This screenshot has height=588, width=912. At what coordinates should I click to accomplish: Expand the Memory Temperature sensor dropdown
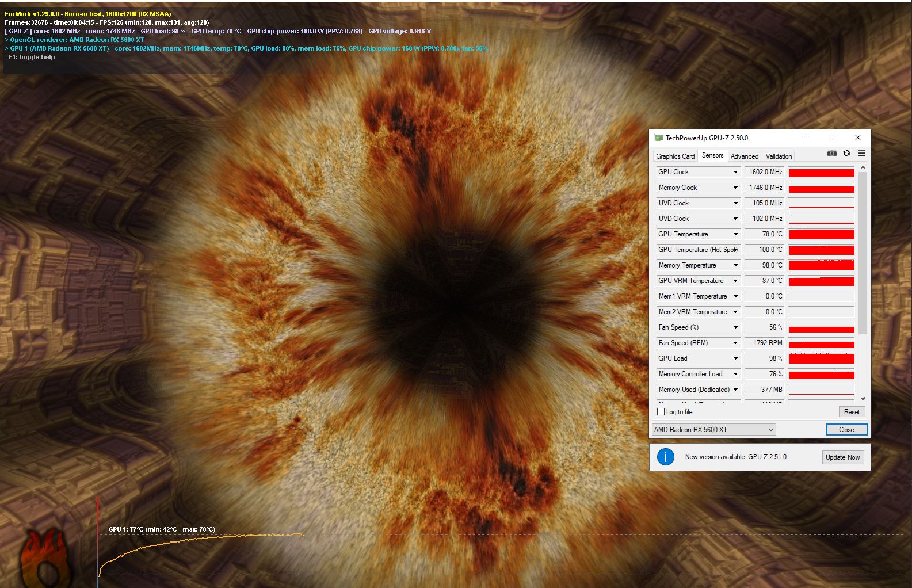(735, 265)
